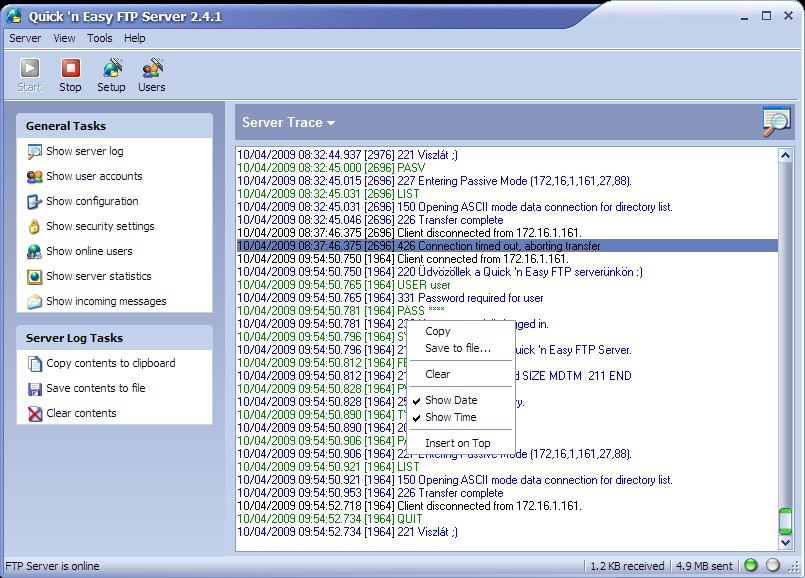
Task: Open the Tools menu
Action: tap(100, 38)
